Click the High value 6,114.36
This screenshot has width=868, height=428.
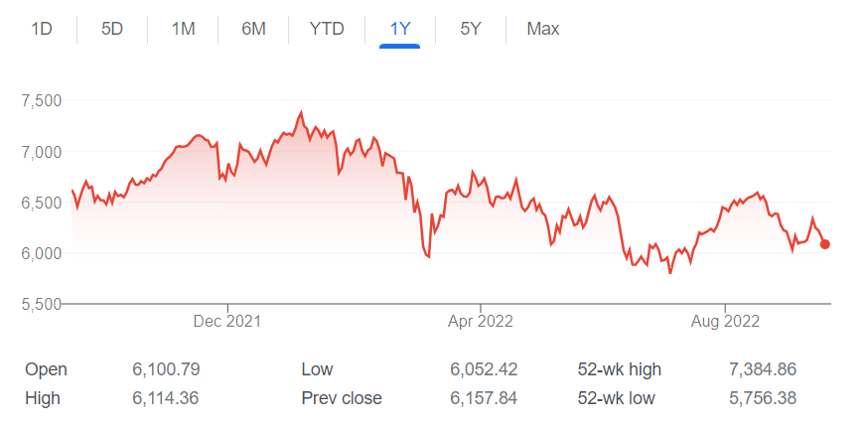166,398
